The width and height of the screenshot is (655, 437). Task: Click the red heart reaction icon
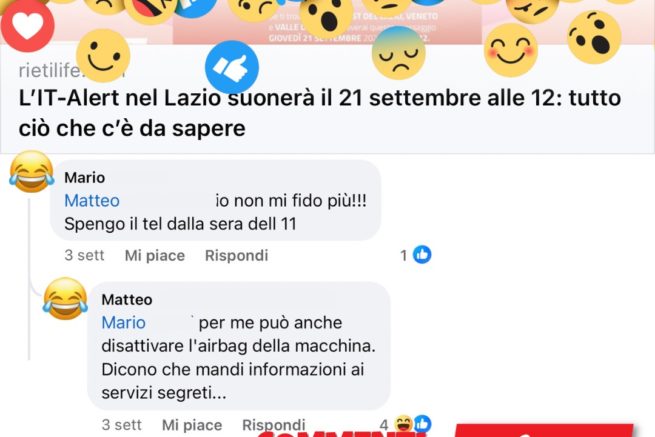28,25
